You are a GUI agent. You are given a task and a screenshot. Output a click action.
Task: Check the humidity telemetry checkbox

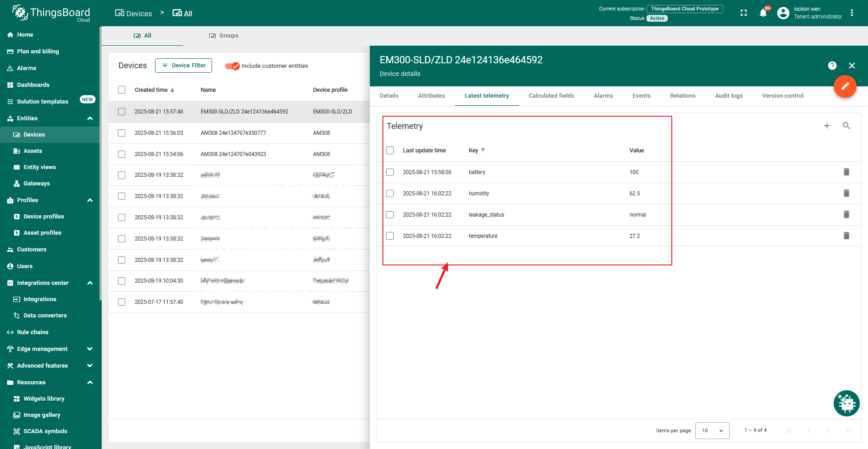point(390,194)
